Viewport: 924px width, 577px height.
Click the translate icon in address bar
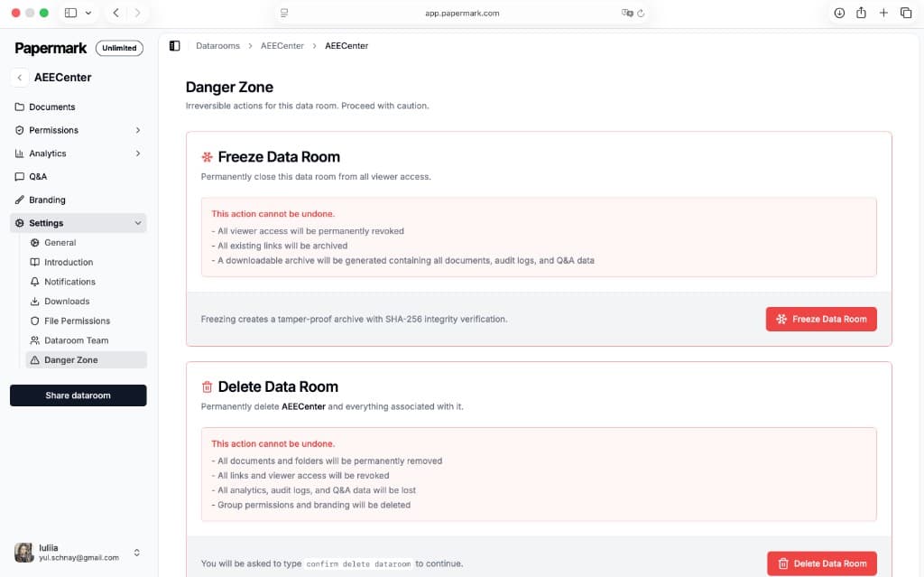(x=627, y=13)
